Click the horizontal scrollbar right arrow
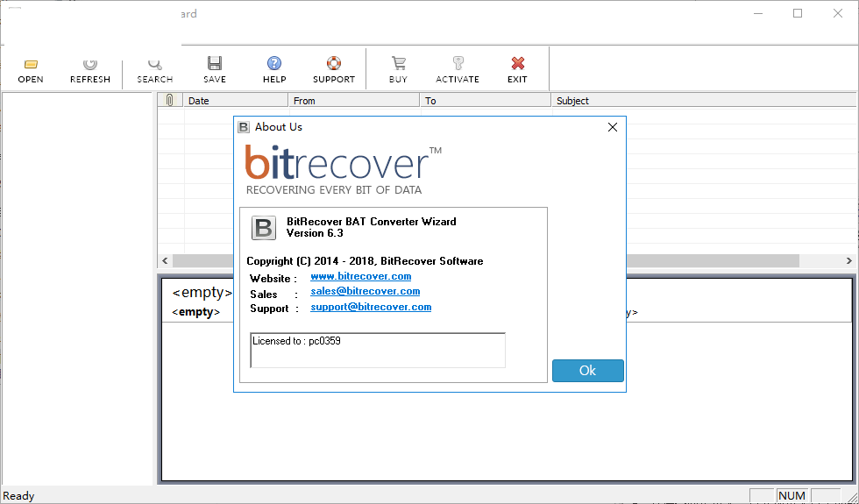This screenshot has height=504, width=859. (849, 261)
